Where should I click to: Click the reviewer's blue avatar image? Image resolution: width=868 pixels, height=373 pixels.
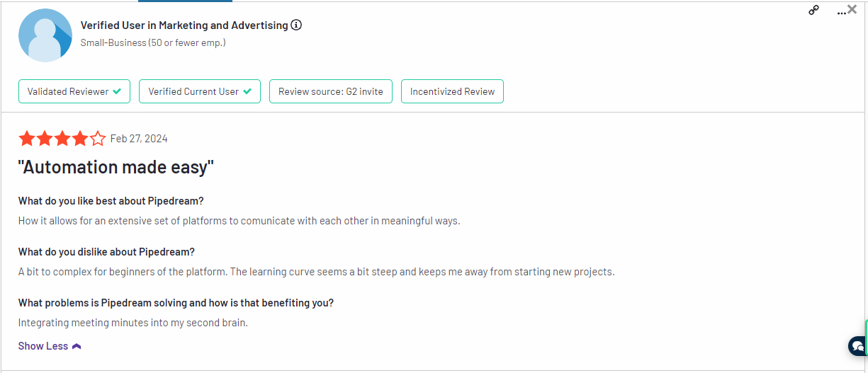click(x=45, y=35)
